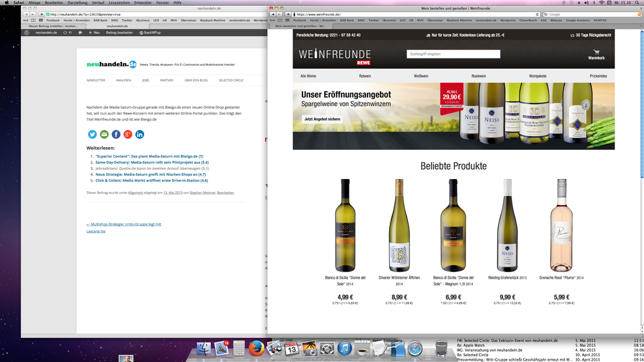644x362 pixels.
Task: Share article via Twitter icon
Action: coord(93,134)
